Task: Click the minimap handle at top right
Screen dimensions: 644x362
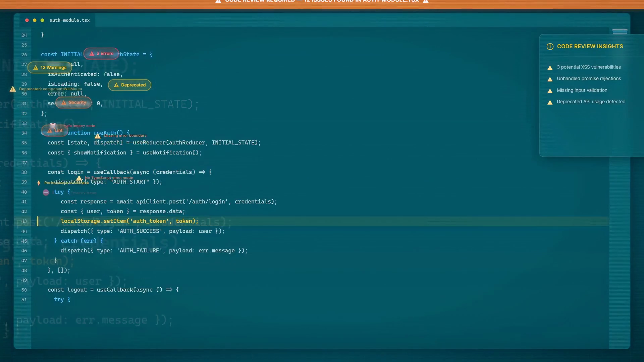Action: click(x=620, y=32)
